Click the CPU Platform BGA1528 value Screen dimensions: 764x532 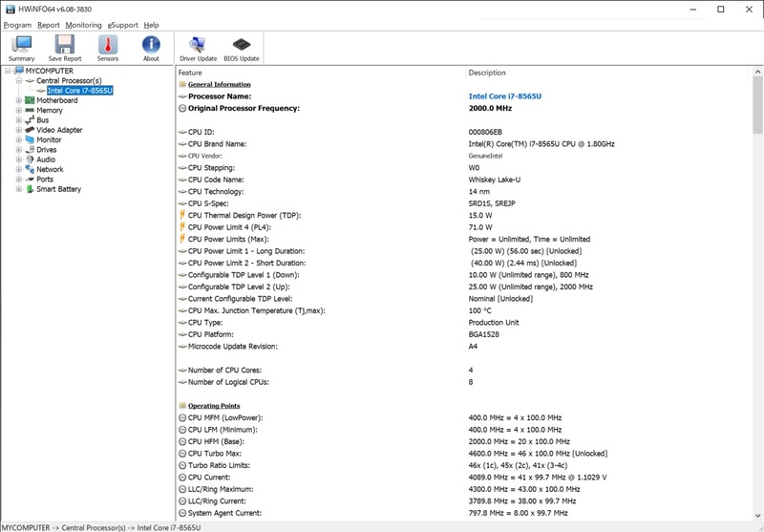point(483,334)
